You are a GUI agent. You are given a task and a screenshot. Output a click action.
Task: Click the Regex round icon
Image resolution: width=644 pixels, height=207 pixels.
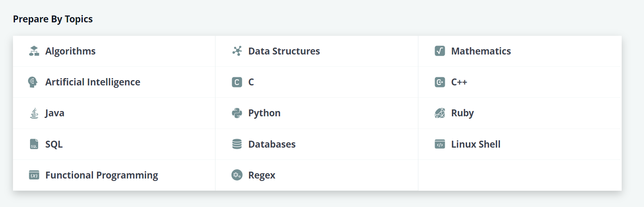[x=237, y=175]
